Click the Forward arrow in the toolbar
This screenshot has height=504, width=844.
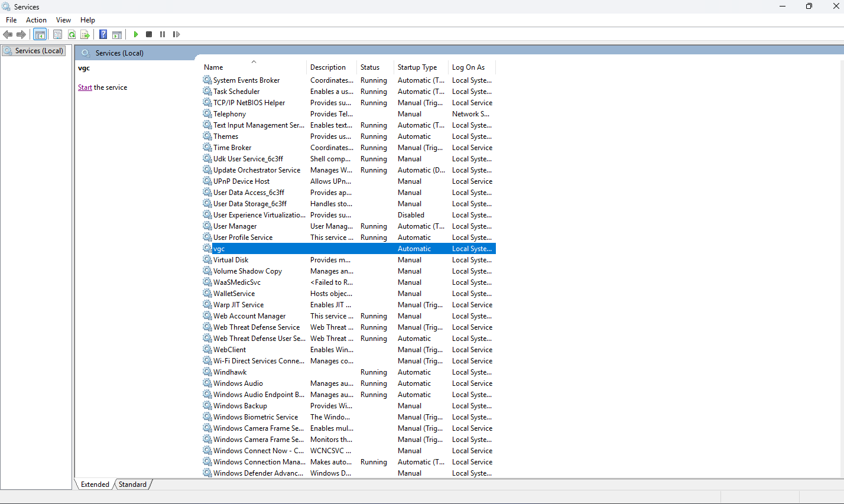pos(21,34)
